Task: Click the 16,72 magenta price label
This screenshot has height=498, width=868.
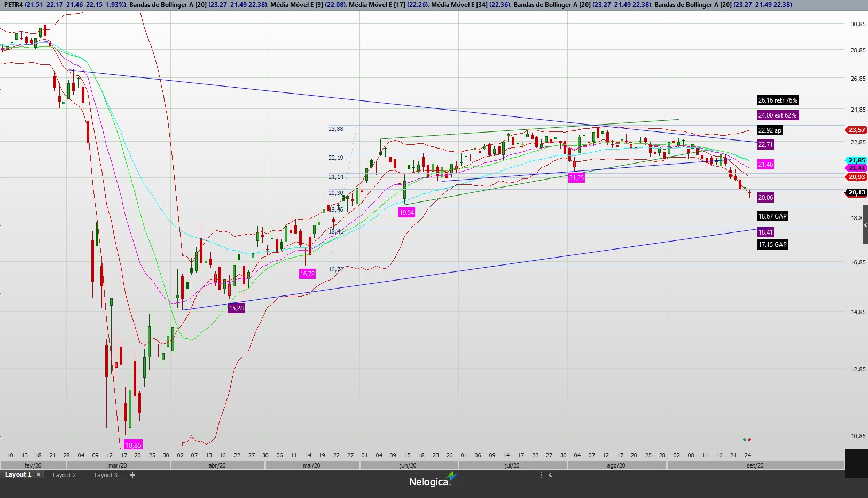Action: pos(307,274)
